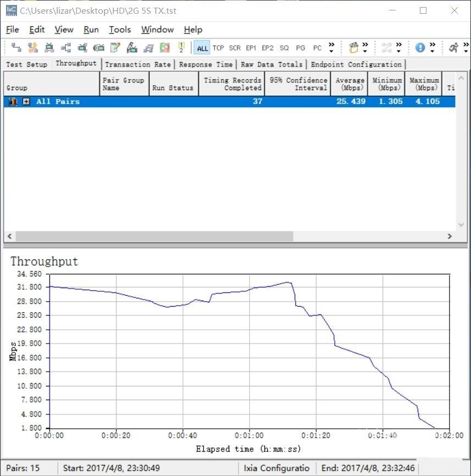
Task: Click the PG toolbar button
Action: click(301, 48)
